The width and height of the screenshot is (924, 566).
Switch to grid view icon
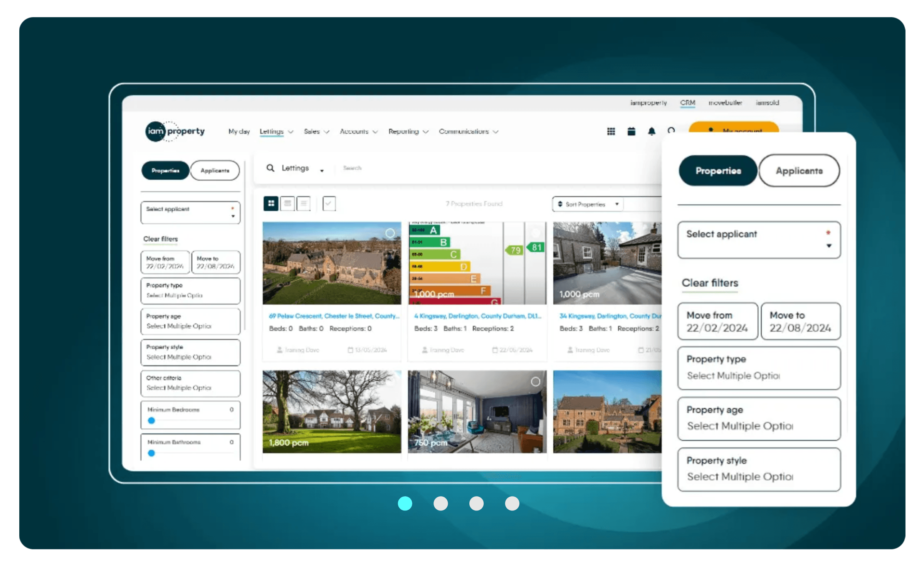point(271,203)
